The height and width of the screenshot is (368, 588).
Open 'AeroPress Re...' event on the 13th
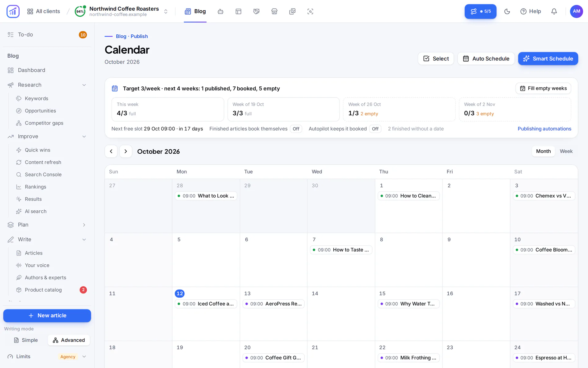tap(274, 304)
